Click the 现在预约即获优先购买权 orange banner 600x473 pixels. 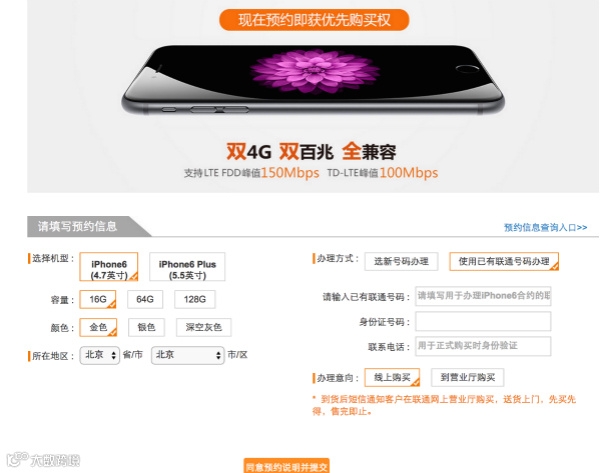(314, 20)
